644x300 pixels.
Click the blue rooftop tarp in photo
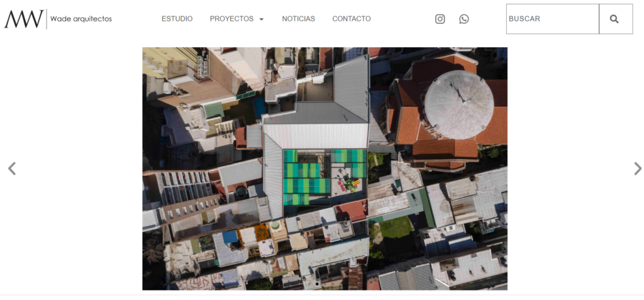[x=230, y=236]
